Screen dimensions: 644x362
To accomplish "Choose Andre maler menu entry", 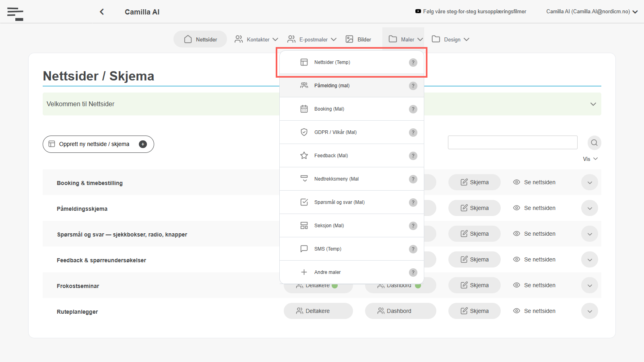I will [x=352, y=272].
